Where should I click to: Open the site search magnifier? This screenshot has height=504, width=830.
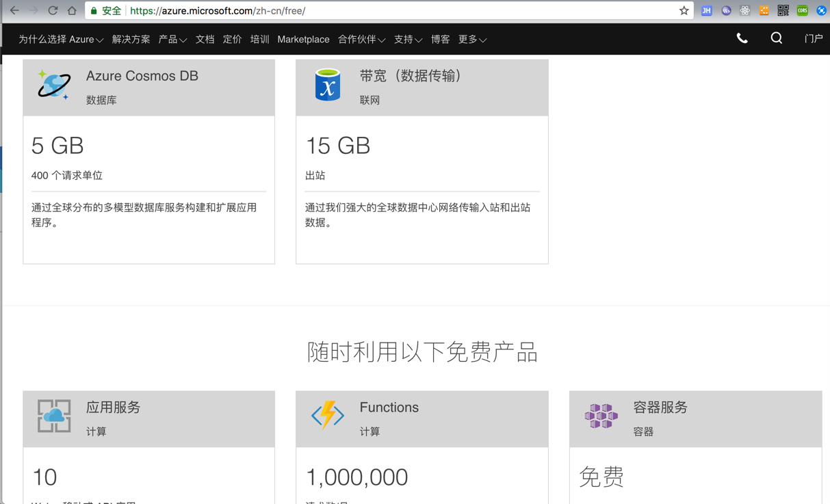click(776, 38)
